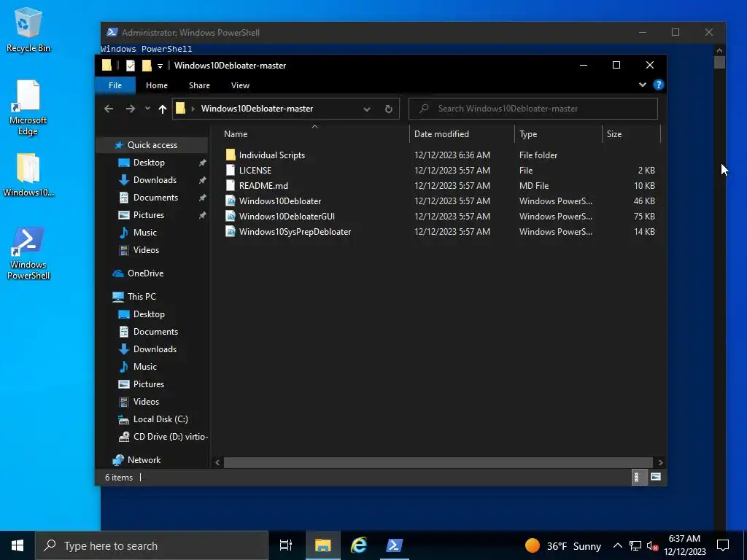The width and height of the screenshot is (747, 560).
Task: Click the Explorer Help question mark icon
Action: [659, 85]
